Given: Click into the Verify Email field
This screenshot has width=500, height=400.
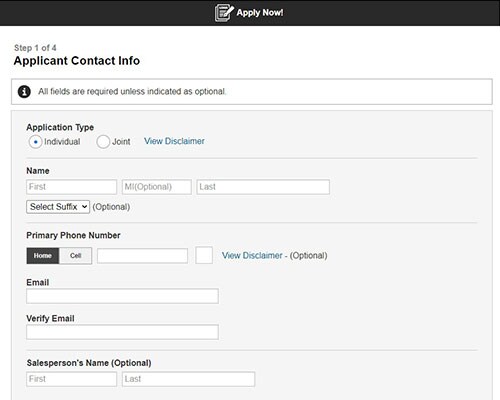Looking at the screenshot, I should click(122, 332).
